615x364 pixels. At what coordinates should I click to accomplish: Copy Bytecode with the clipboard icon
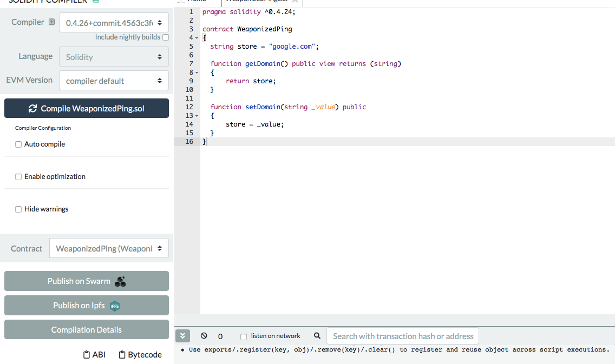tap(122, 355)
